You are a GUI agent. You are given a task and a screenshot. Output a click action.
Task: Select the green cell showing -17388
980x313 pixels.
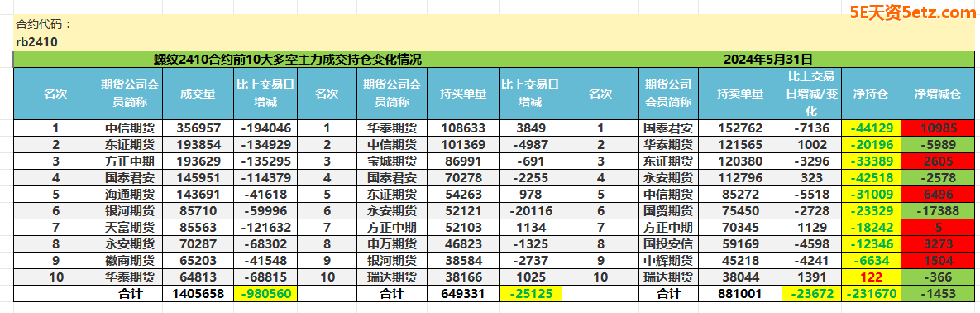point(938,210)
